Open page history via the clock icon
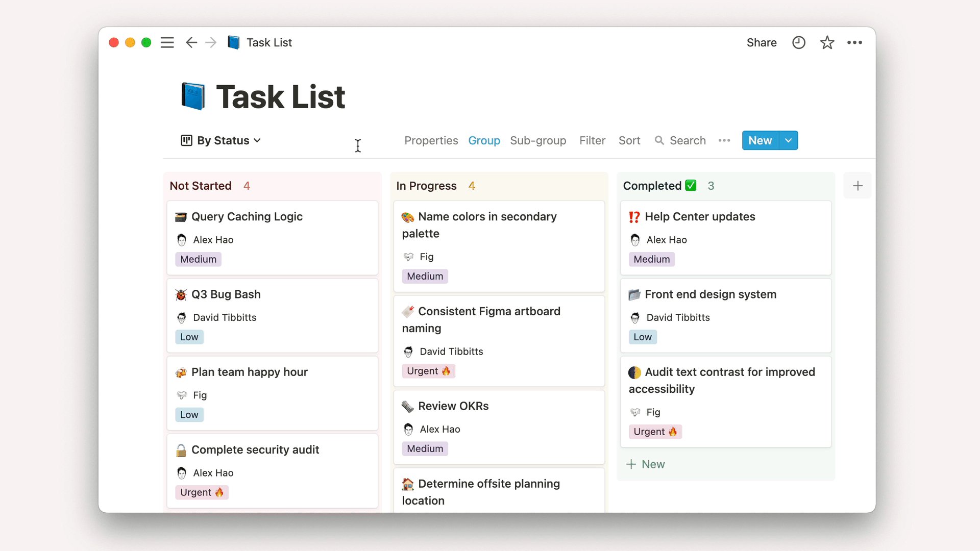 pos(798,42)
